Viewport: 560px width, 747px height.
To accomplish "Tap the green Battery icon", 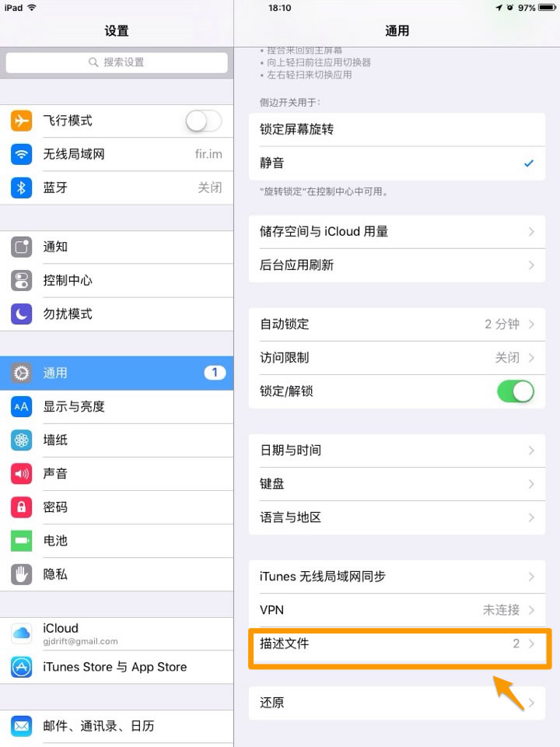I will tap(22, 541).
